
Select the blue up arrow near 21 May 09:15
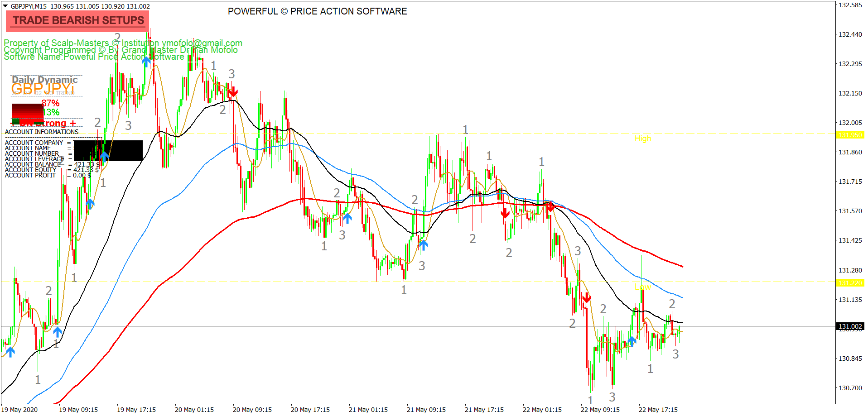coord(423,245)
